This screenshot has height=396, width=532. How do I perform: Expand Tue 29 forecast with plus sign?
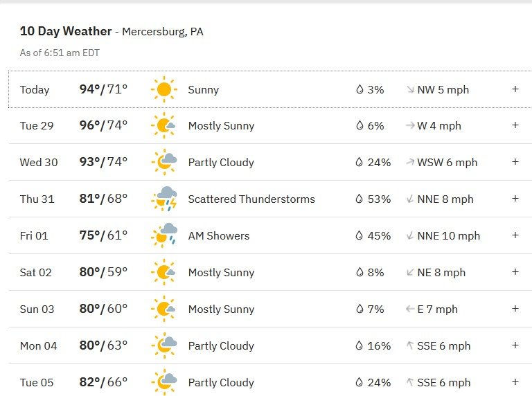pos(515,125)
